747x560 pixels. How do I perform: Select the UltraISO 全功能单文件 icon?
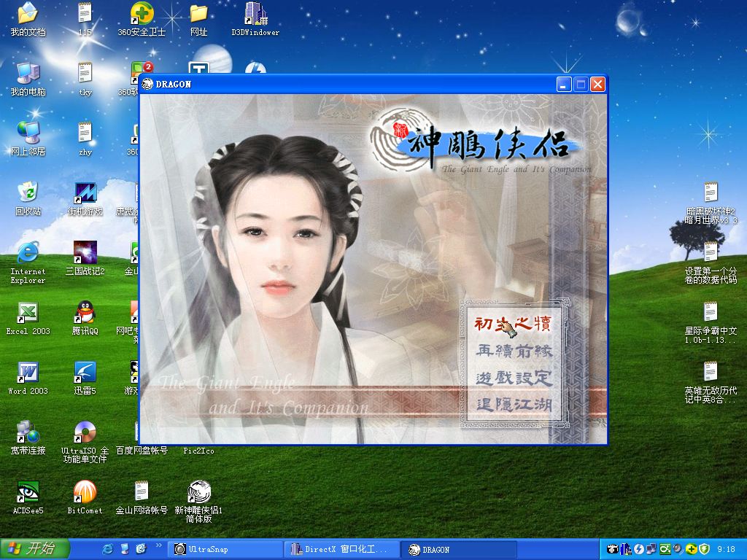pos(85,443)
